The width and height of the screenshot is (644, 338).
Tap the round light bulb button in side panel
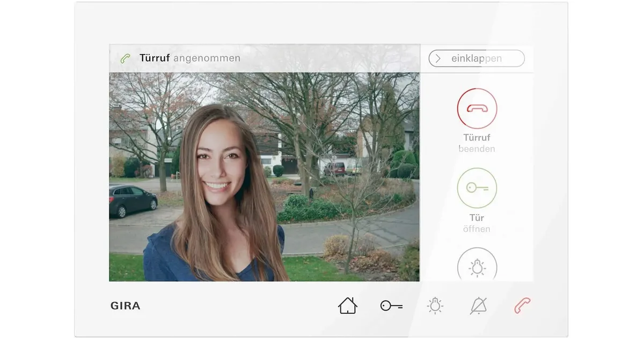tap(477, 266)
